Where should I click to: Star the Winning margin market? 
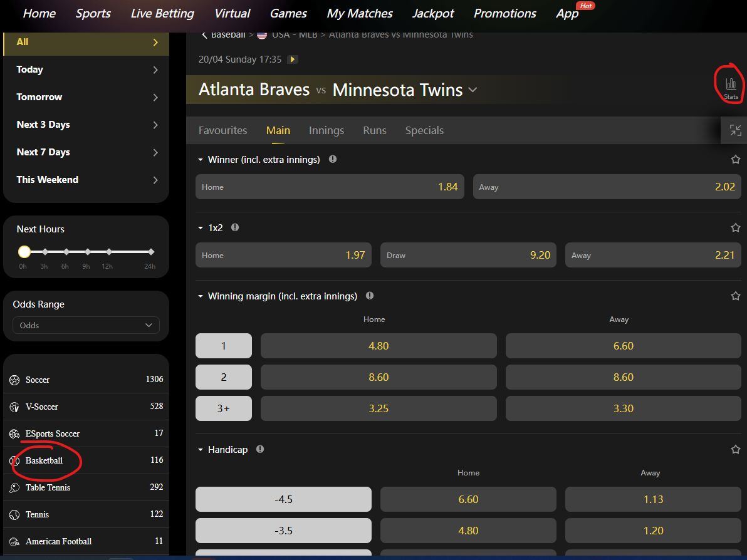736,296
